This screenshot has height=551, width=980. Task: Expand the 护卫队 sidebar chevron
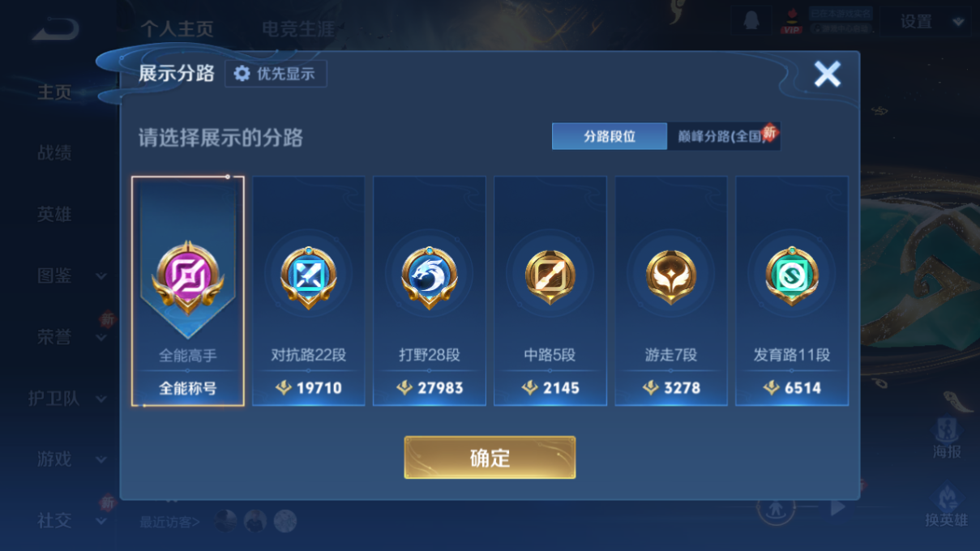[101, 399]
